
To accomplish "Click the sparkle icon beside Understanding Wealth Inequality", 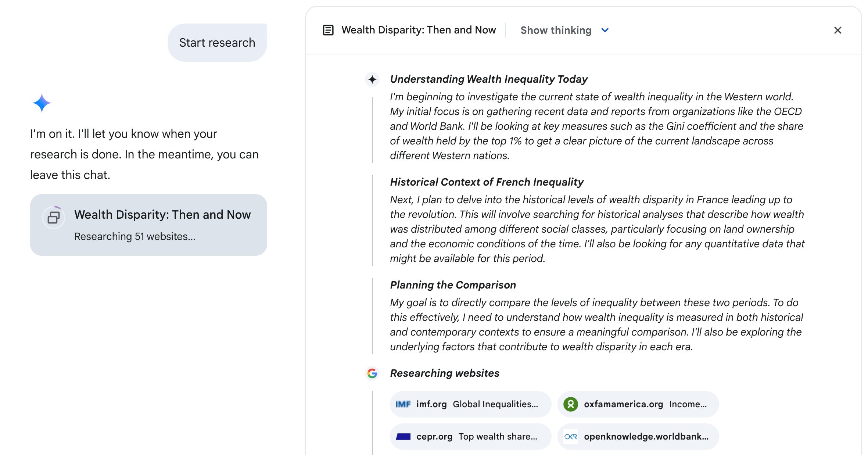I will (372, 79).
